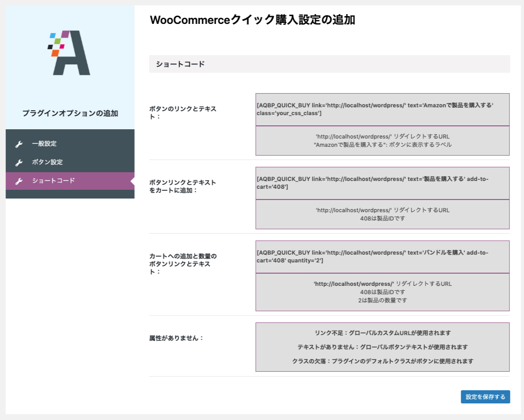Viewport: 524px width, 420px height.
Task: Click text 2は製品の数量です
Action: (383, 300)
